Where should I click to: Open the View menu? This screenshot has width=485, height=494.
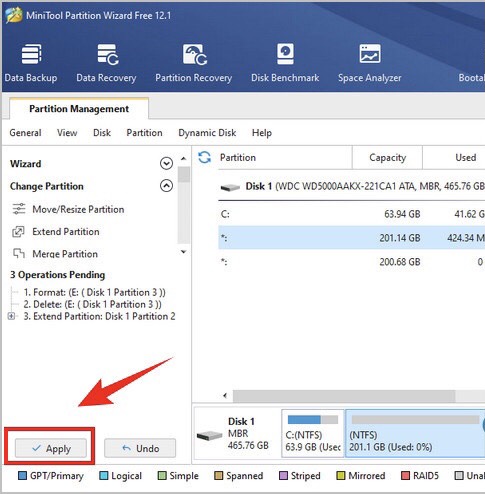pos(67,133)
